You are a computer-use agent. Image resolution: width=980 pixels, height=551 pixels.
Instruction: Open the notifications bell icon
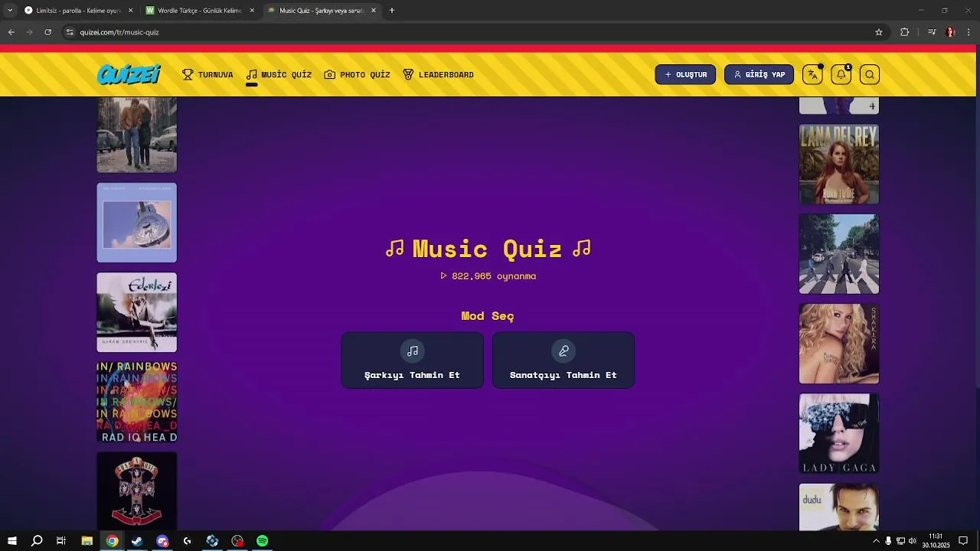(x=841, y=74)
